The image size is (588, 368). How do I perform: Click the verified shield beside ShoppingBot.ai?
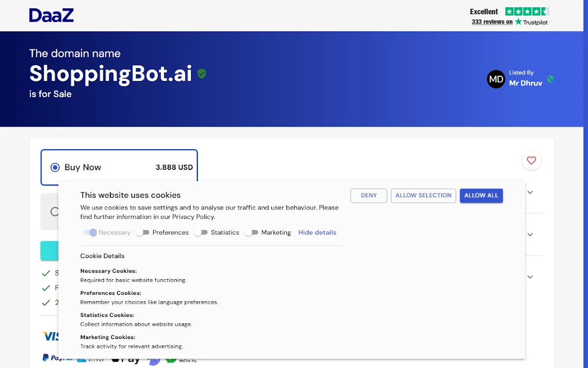tap(201, 74)
